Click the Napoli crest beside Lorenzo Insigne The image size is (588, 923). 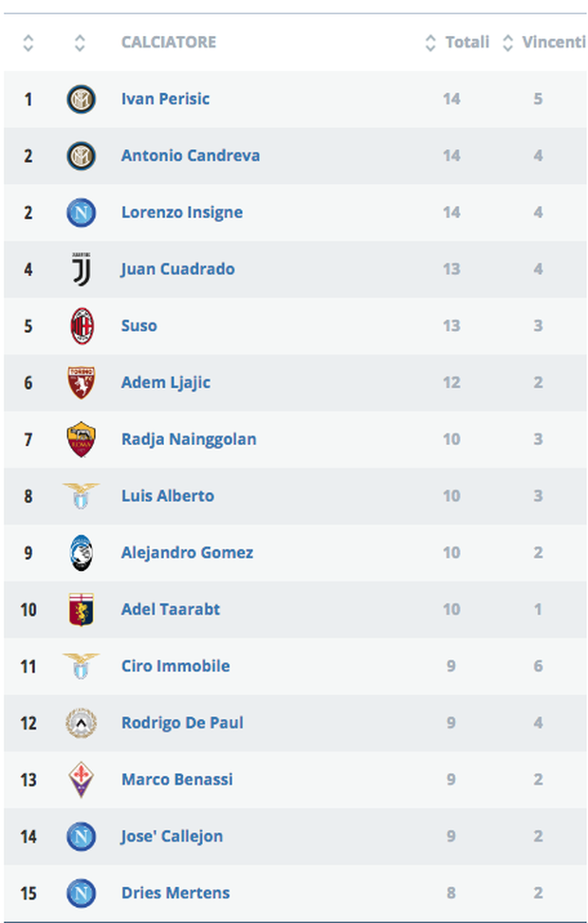click(x=81, y=212)
